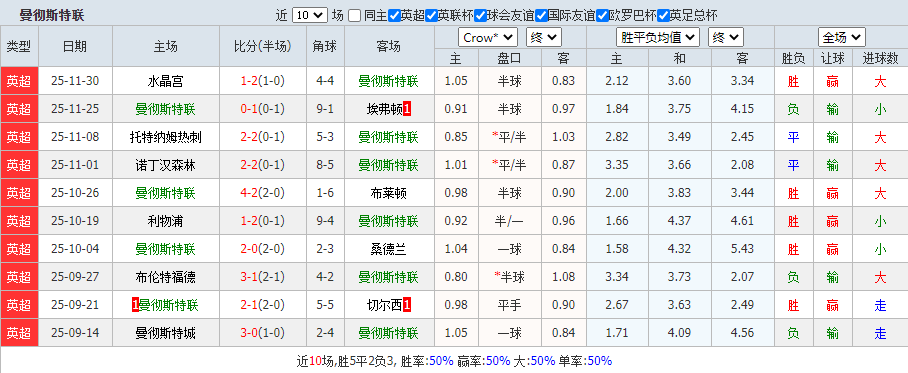Open the 终 dropdown next to Crow*

pos(544,38)
